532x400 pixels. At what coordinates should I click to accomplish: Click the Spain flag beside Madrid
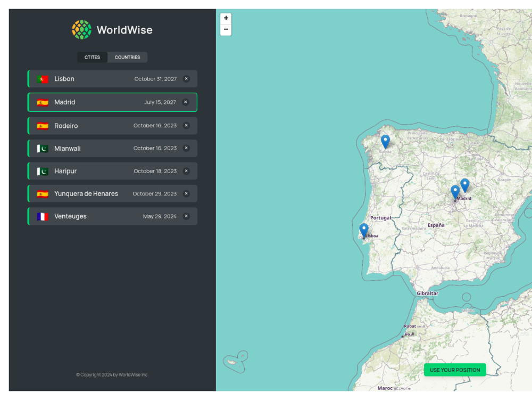click(43, 103)
